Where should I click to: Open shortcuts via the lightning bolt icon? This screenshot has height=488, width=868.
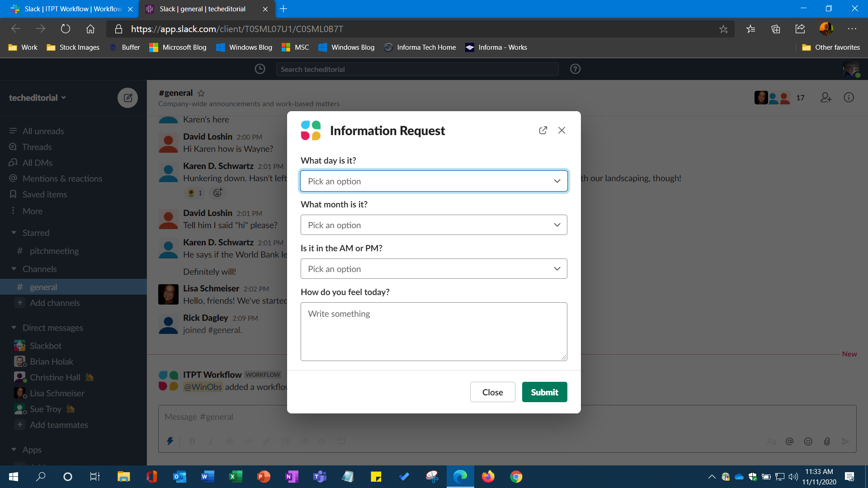click(170, 441)
